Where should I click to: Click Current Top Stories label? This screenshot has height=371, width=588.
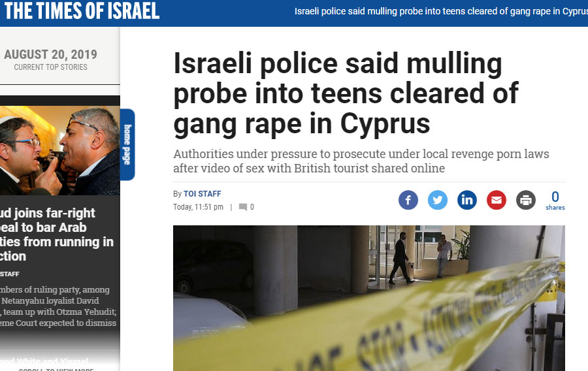coord(50,67)
